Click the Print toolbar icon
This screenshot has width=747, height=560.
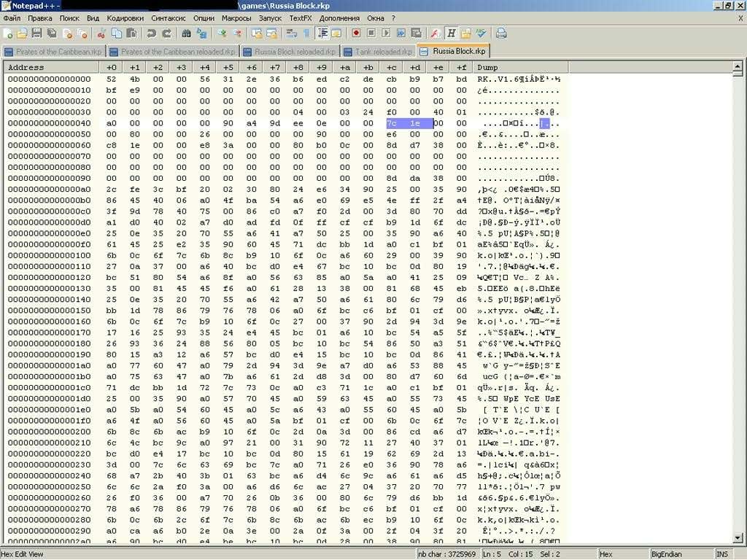(x=500, y=34)
